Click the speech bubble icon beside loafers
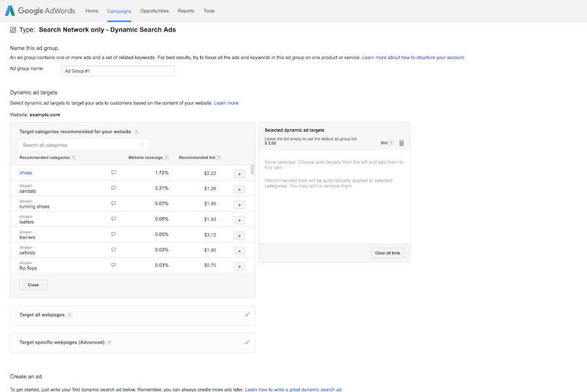This screenshot has height=392, width=587. coord(113,219)
